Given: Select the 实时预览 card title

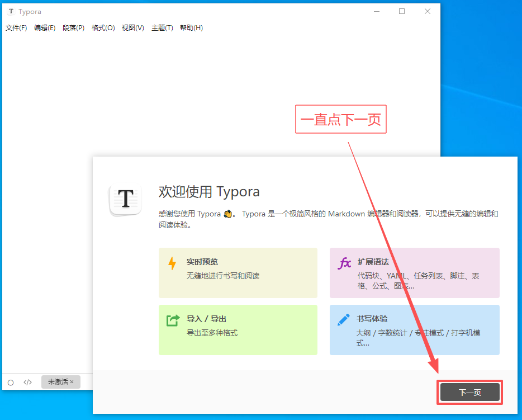Looking at the screenshot, I should (x=202, y=262).
